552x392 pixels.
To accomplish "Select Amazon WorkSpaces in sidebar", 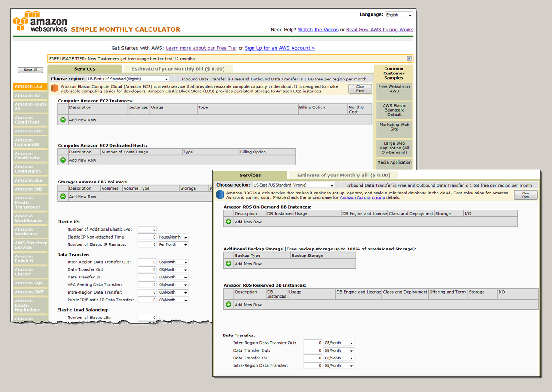I will point(30,218).
